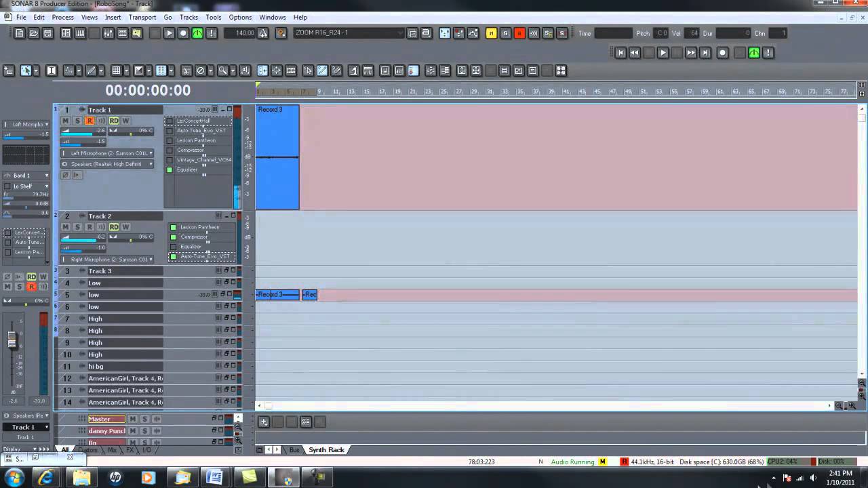Image resolution: width=868 pixels, height=488 pixels.
Task: Open dropdown arrow beside Select tool
Action: coord(35,70)
